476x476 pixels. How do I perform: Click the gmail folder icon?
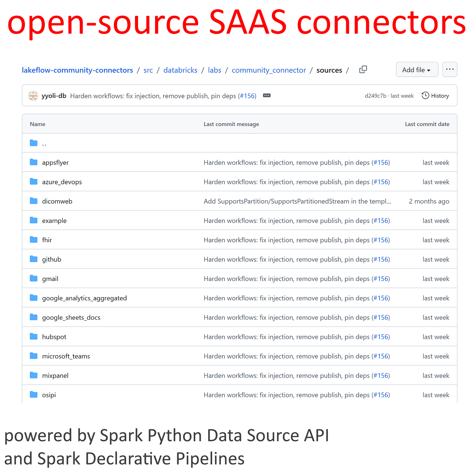pos(34,278)
